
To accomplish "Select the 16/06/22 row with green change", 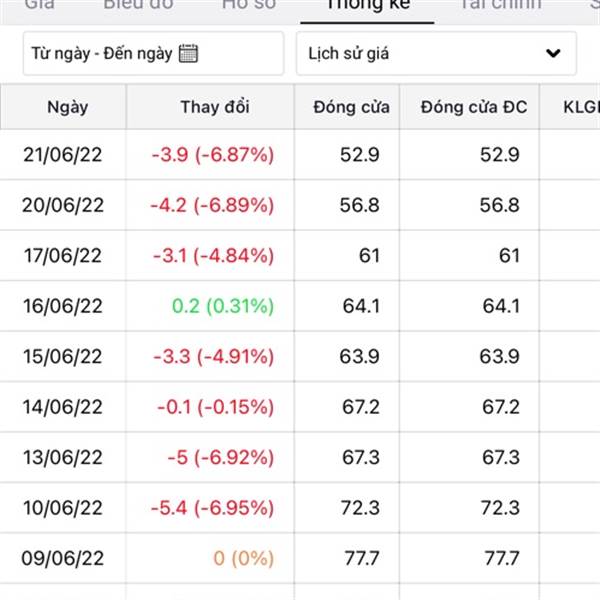I will (300, 306).
